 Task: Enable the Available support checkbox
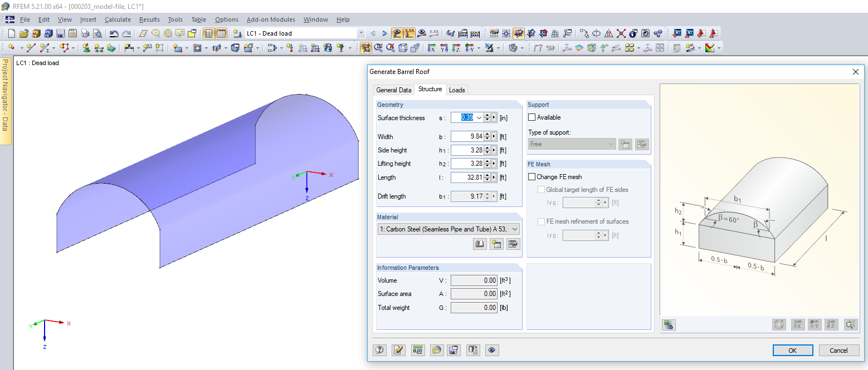pos(532,117)
